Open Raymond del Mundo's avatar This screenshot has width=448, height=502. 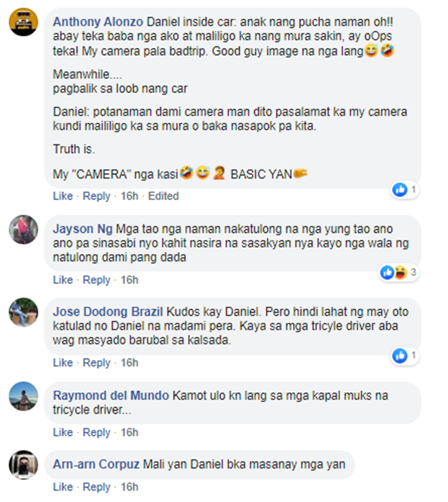click(23, 396)
